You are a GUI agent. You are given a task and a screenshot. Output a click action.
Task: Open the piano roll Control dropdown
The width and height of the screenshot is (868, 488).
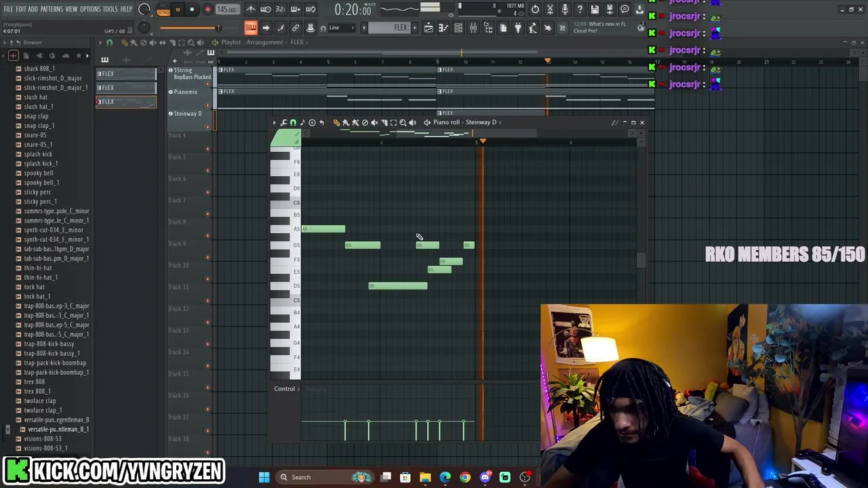pyautogui.click(x=288, y=388)
